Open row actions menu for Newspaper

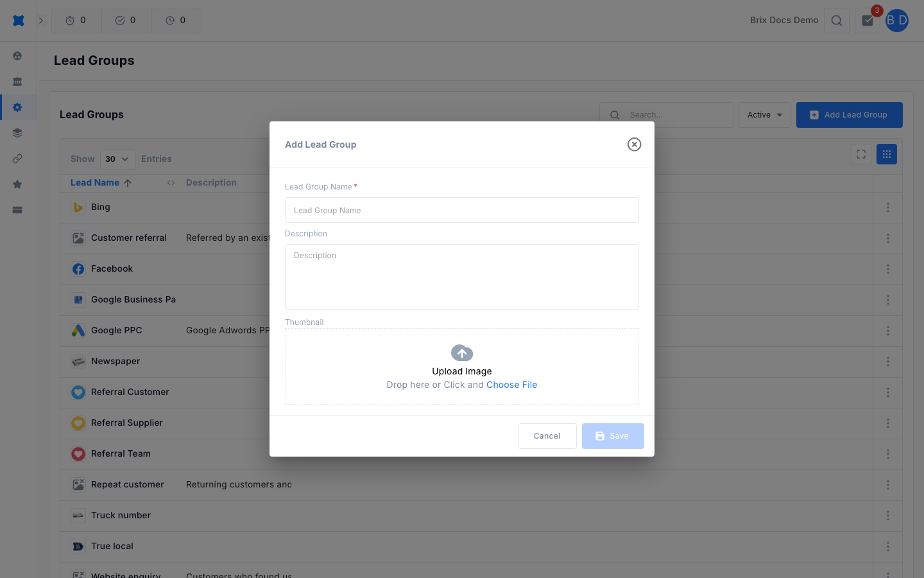point(888,362)
